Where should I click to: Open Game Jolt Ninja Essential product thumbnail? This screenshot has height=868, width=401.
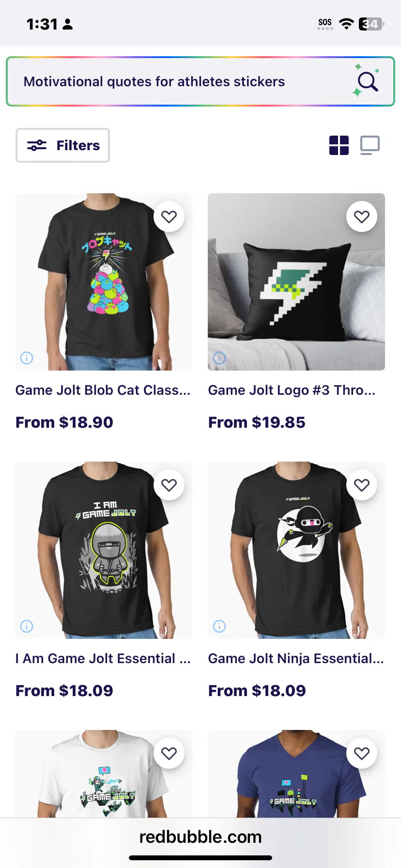[x=296, y=550]
